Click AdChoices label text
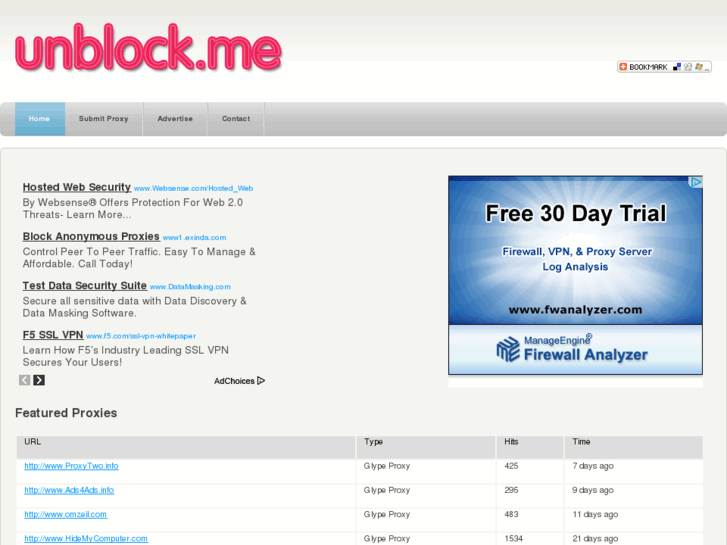Viewport: 727px width, 545px height. tap(234, 381)
